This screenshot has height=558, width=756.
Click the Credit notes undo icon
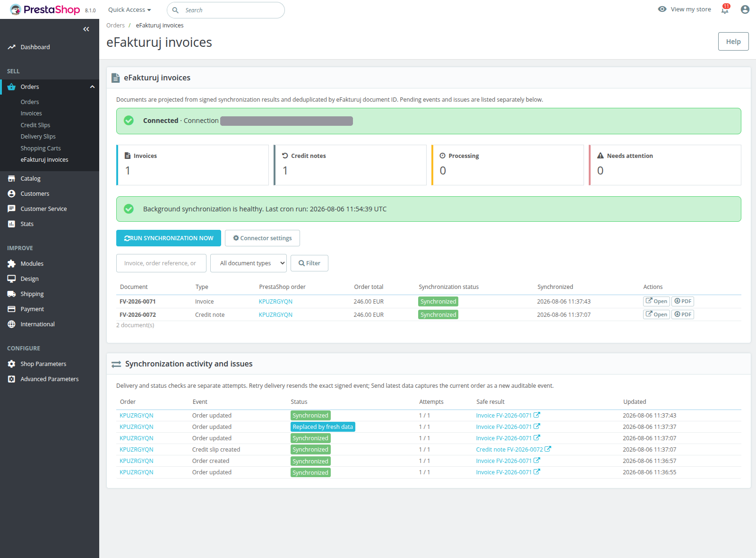click(x=285, y=156)
